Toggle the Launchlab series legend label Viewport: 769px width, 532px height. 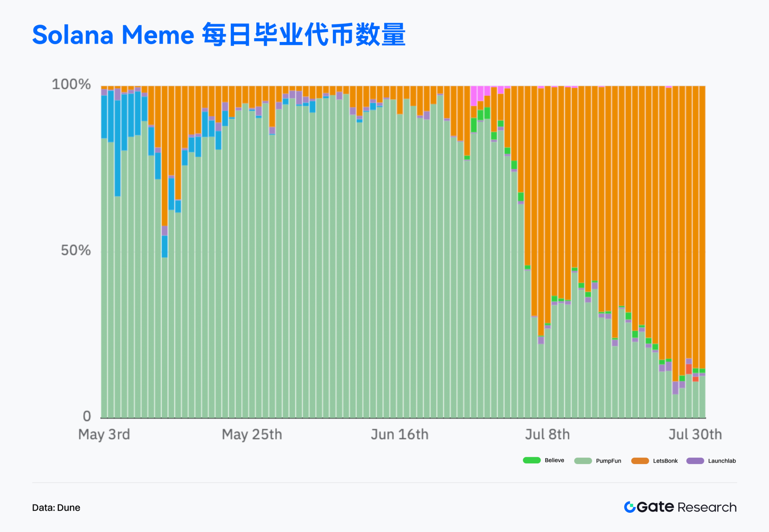point(722,461)
